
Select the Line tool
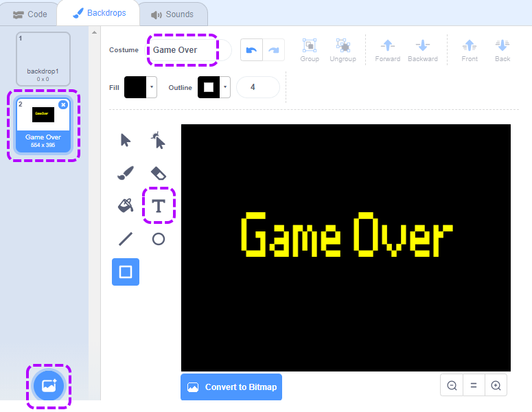point(126,239)
